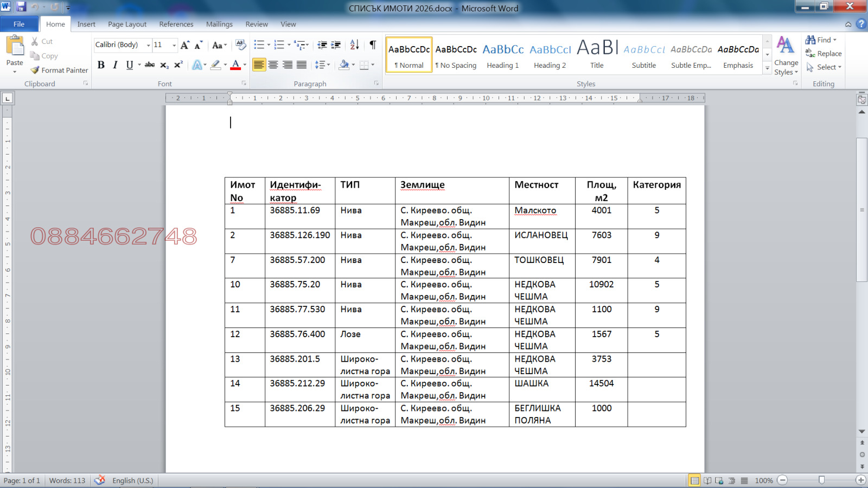Apply strikethrough formatting
The height and width of the screenshot is (488, 868).
pos(150,65)
